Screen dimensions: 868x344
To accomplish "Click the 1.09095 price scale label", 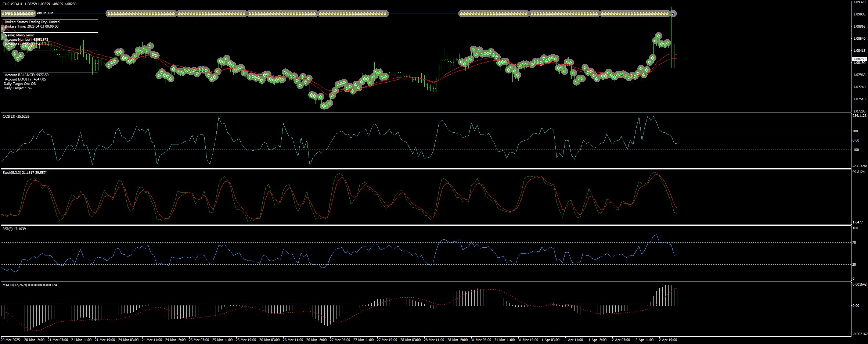I will point(858,14).
